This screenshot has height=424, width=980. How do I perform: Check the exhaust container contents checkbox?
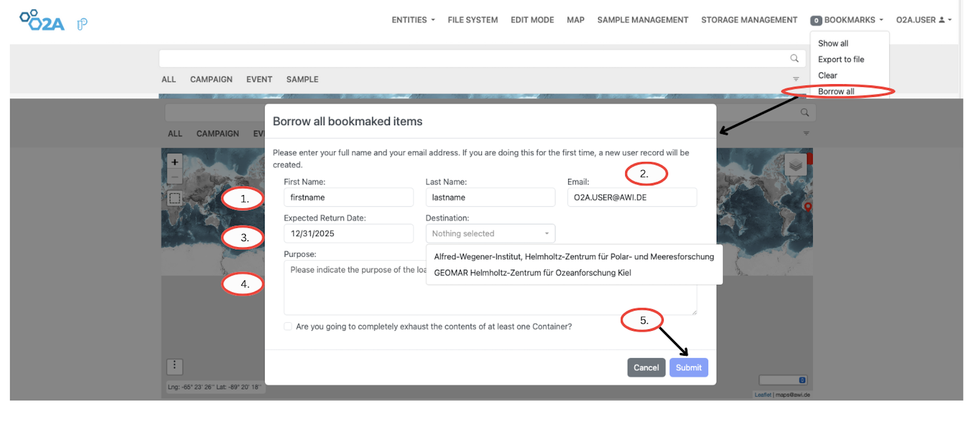click(288, 326)
